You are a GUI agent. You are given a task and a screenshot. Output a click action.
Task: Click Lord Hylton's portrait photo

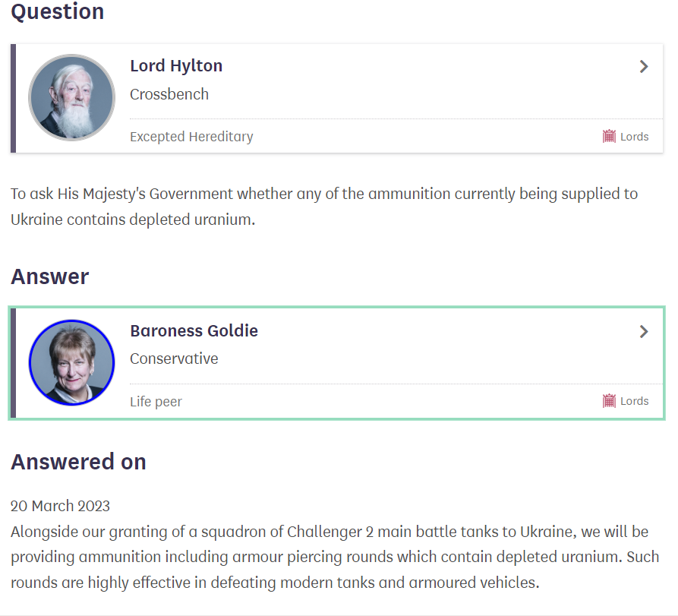click(x=71, y=97)
